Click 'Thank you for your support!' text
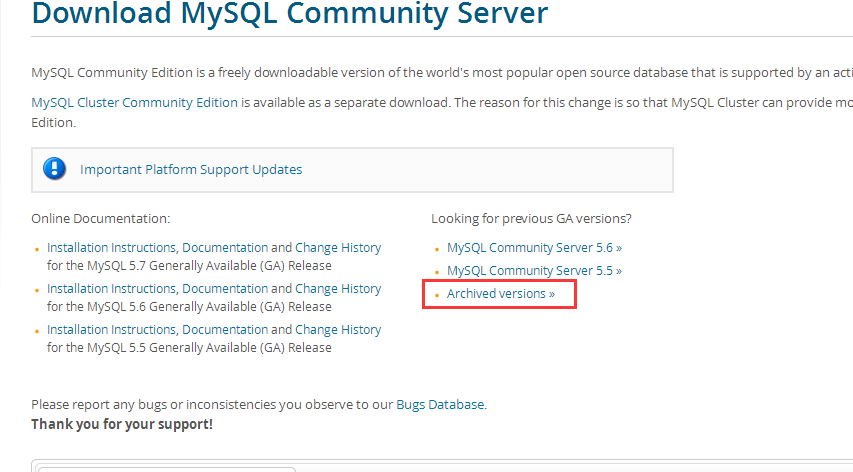The height and width of the screenshot is (472, 853). 122,424
